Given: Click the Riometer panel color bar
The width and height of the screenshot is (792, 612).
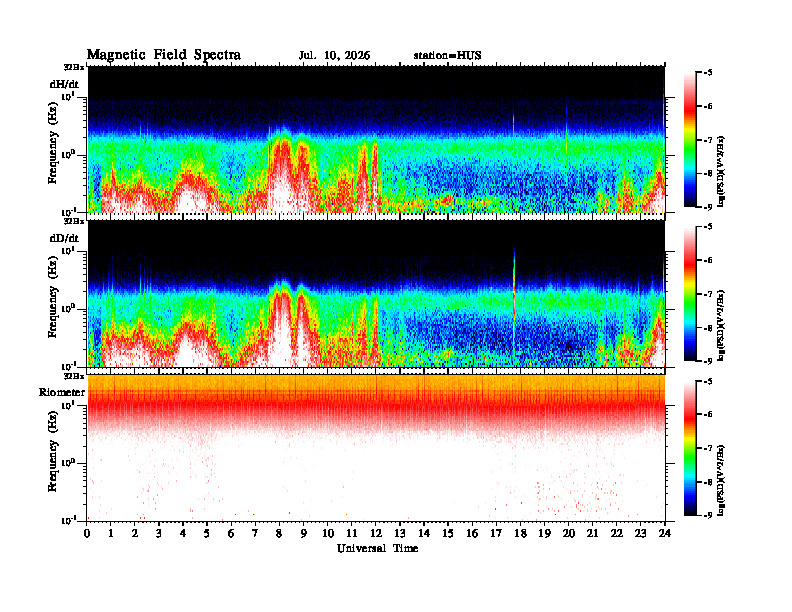Looking at the screenshot, I should pos(690,448).
